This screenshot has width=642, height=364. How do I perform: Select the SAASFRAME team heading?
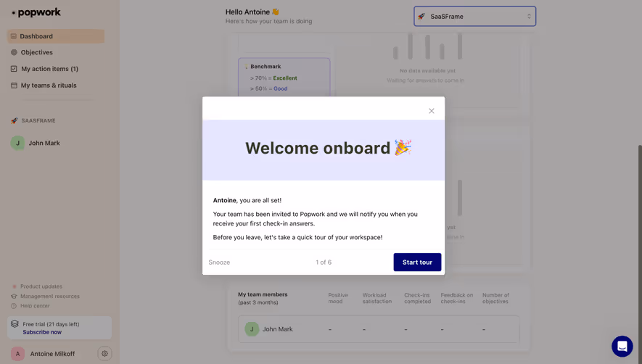(x=38, y=121)
